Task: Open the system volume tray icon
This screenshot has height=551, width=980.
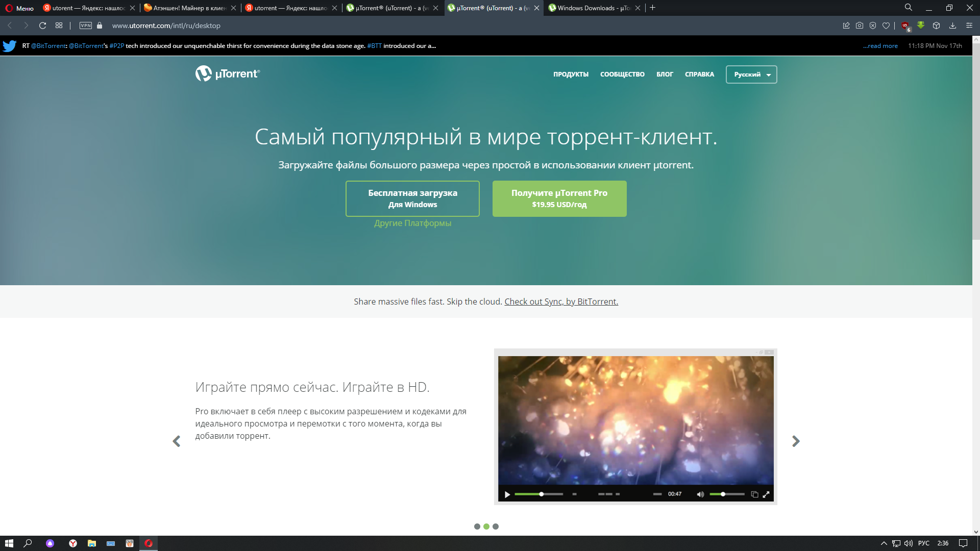Action: pyautogui.click(x=909, y=543)
